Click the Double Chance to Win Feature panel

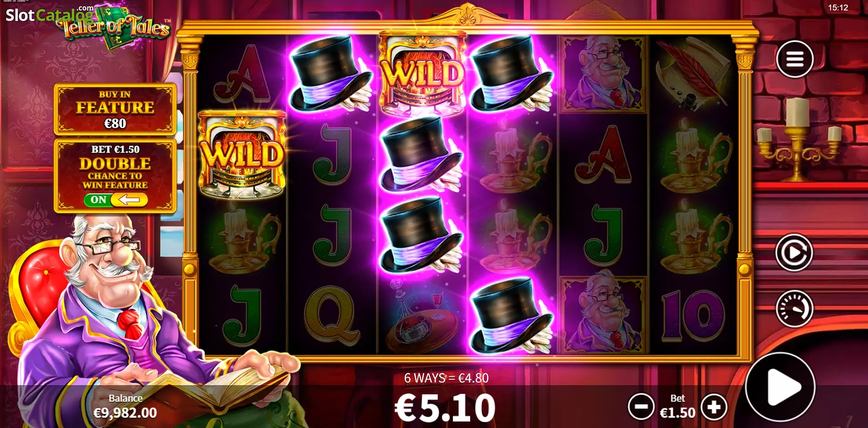pyautogui.click(x=115, y=176)
